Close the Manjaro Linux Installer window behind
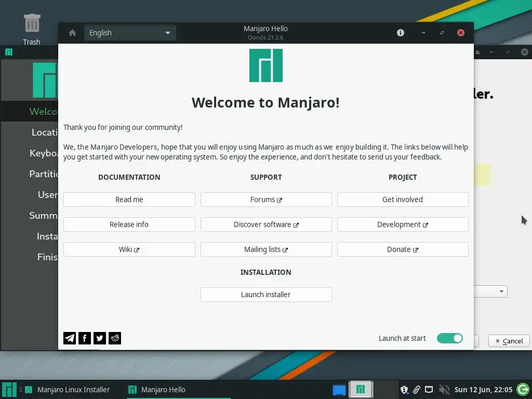This screenshot has height=399, width=532. click(x=524, y=52)
